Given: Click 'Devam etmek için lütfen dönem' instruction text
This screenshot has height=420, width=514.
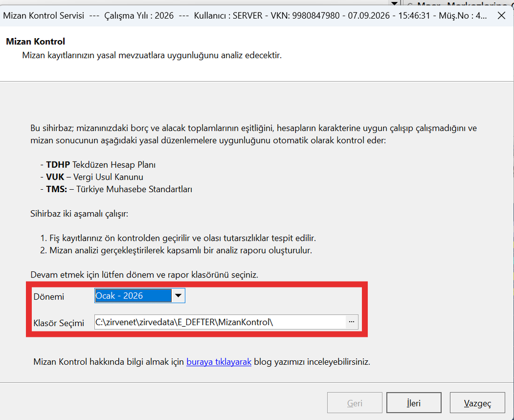Looking at the screenshot, I should [x=144, y=274].
